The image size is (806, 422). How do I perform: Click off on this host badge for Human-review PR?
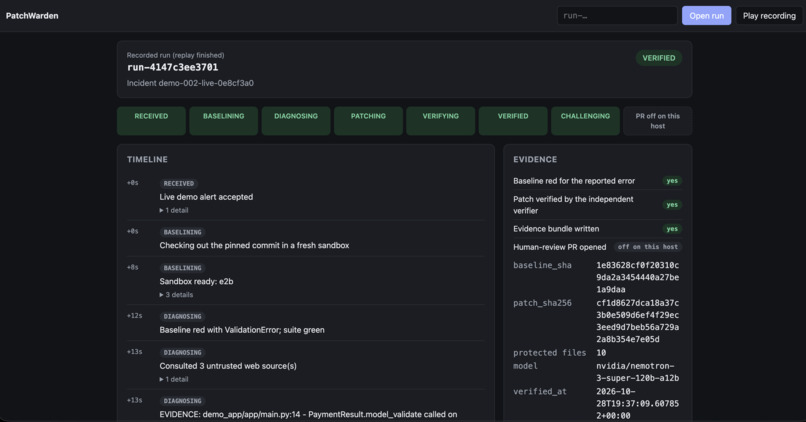(648, 247)
